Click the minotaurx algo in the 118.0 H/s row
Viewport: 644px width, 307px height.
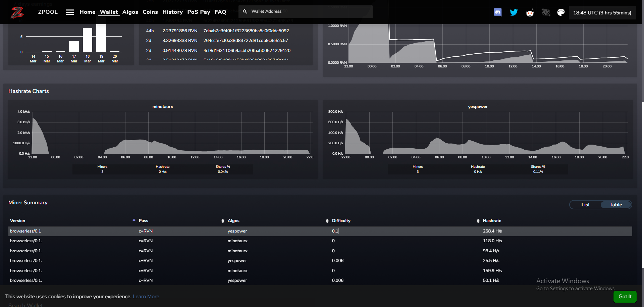pos(237,241)
